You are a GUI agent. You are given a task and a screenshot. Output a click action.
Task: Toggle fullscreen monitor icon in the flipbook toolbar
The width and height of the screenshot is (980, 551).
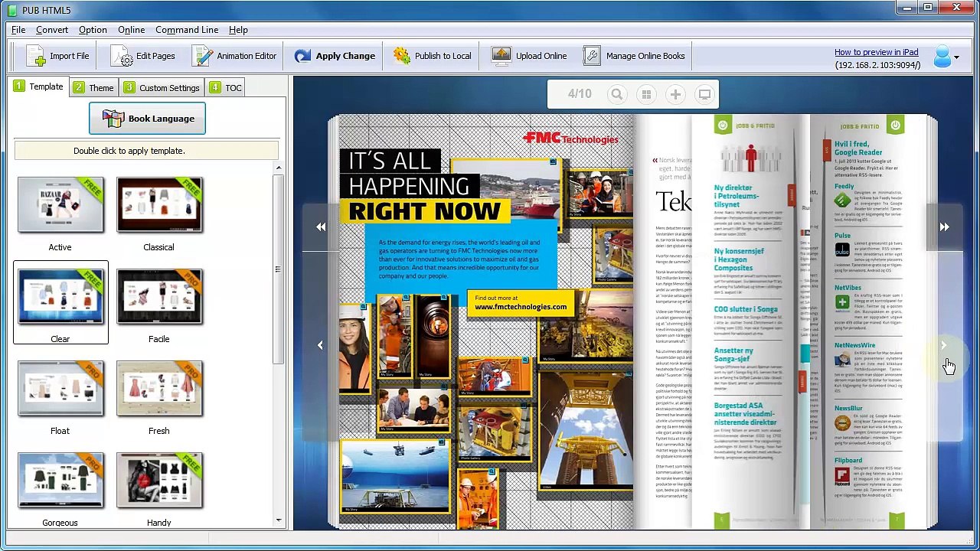tap(704, 94)
